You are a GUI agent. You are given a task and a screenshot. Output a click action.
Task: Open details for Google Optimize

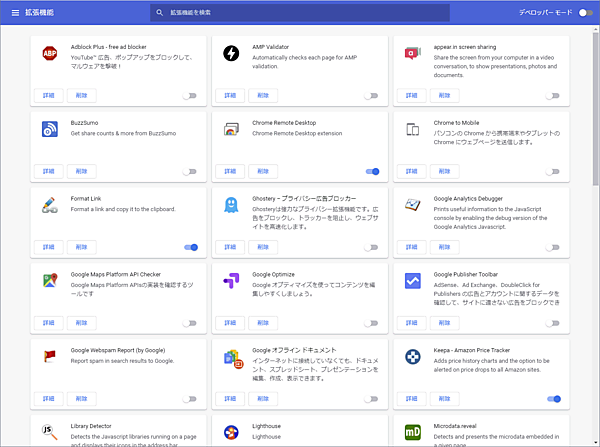coord(230,323)
